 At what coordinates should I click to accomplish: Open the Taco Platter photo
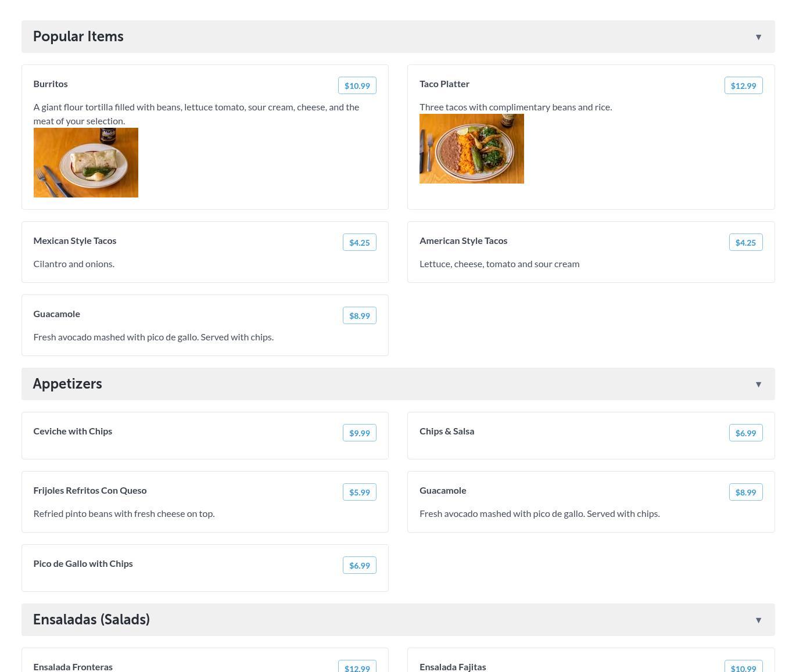pyautogui.click(x=472, y=149)
